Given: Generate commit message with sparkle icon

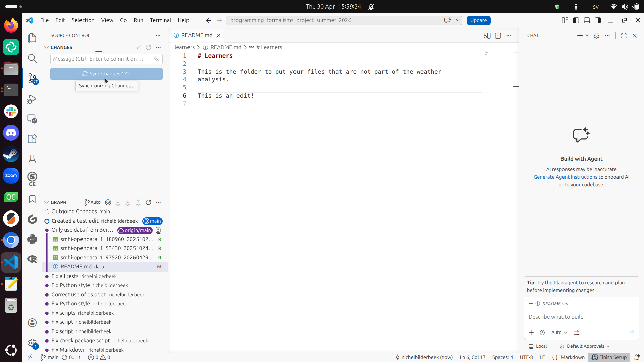Looking at the screenshot, I should 156,59.
